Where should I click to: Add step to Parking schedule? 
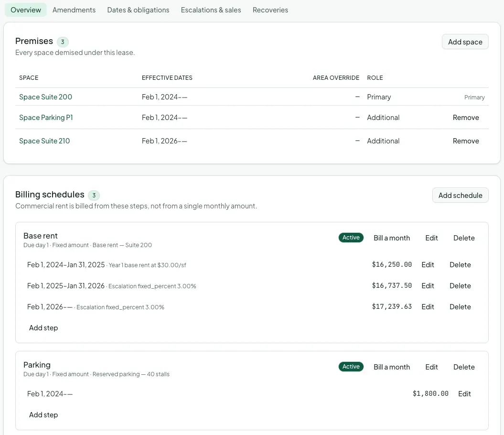tap(43, 415)
